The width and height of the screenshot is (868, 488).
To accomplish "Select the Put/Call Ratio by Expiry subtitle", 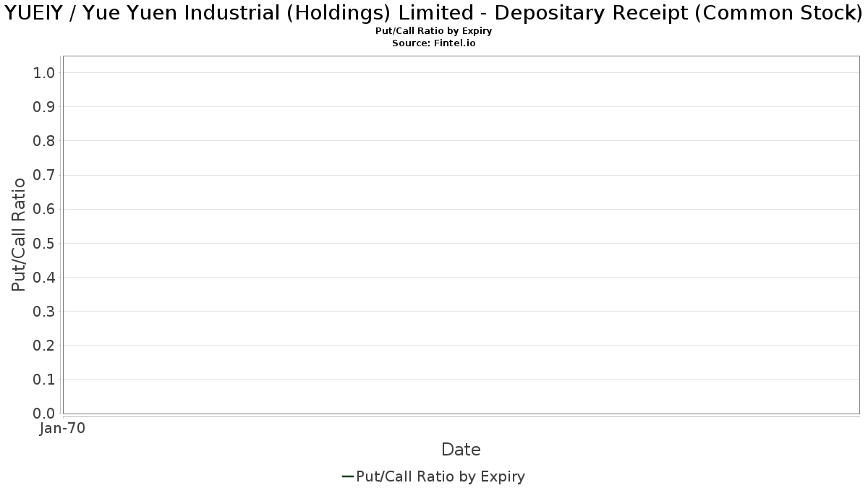I will 434,32.
